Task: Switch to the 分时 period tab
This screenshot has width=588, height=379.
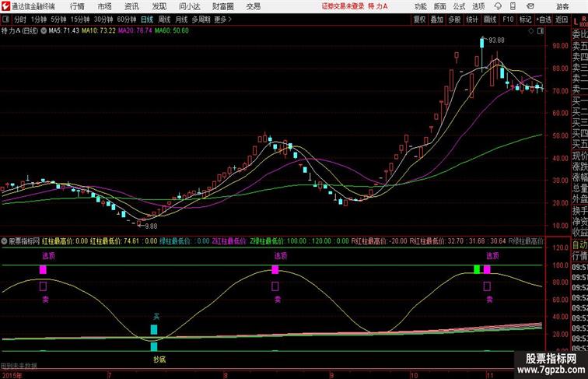Action: [x=20, y=19]
